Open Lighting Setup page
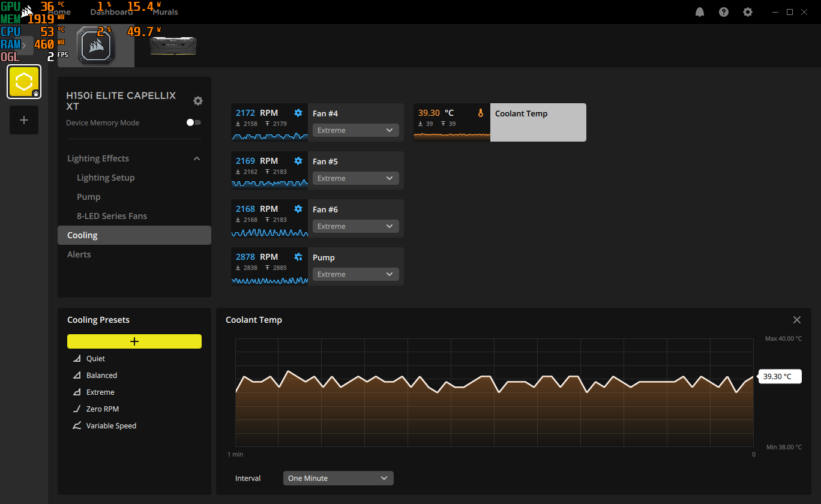Image resolution: width=821 pixels, height=504 pixels. pos(106,178)
